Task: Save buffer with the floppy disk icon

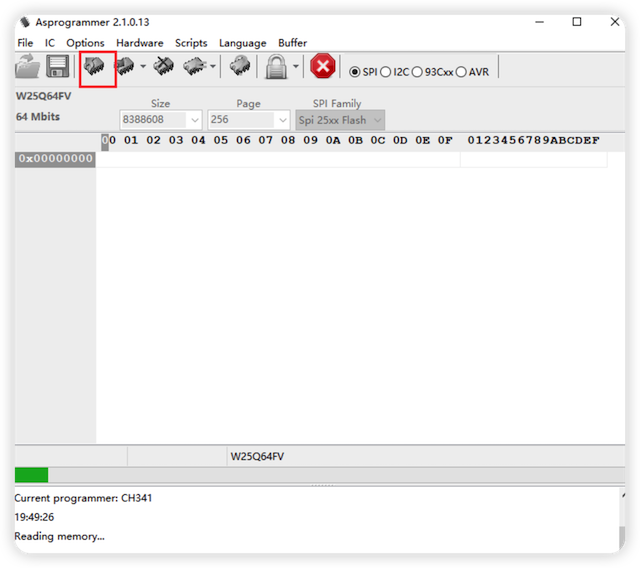Action: click(x=57, y=66)
